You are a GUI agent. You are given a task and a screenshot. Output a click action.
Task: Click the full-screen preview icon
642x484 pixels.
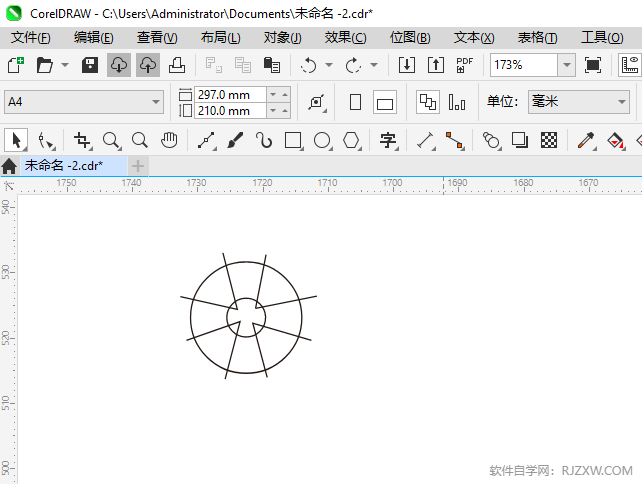593,65
